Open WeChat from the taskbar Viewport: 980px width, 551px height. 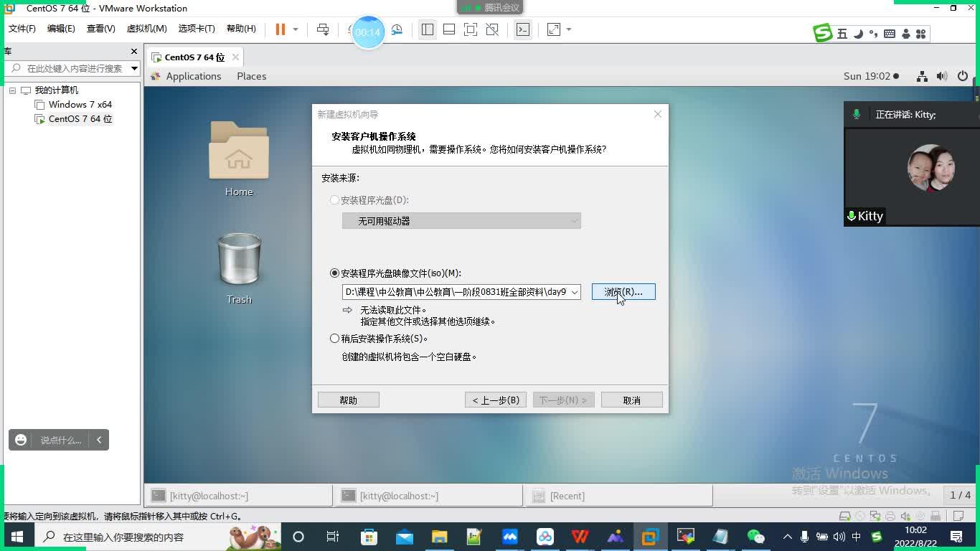[x=755, y=537]
